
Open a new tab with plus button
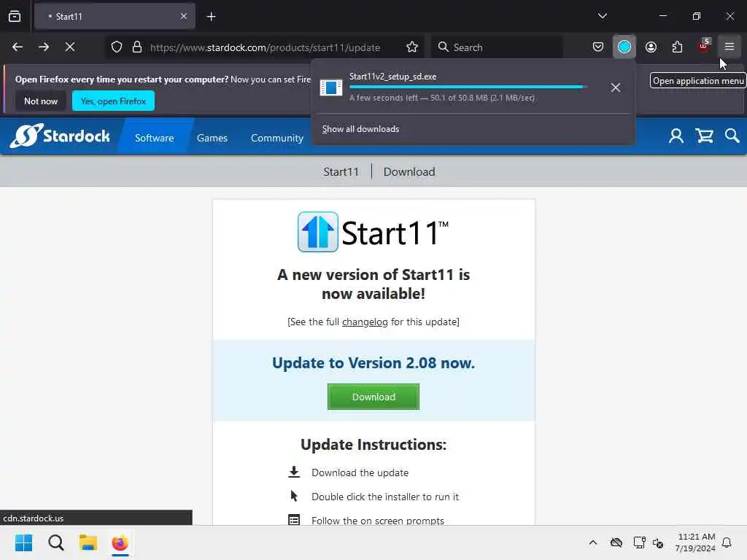(212, 17)
